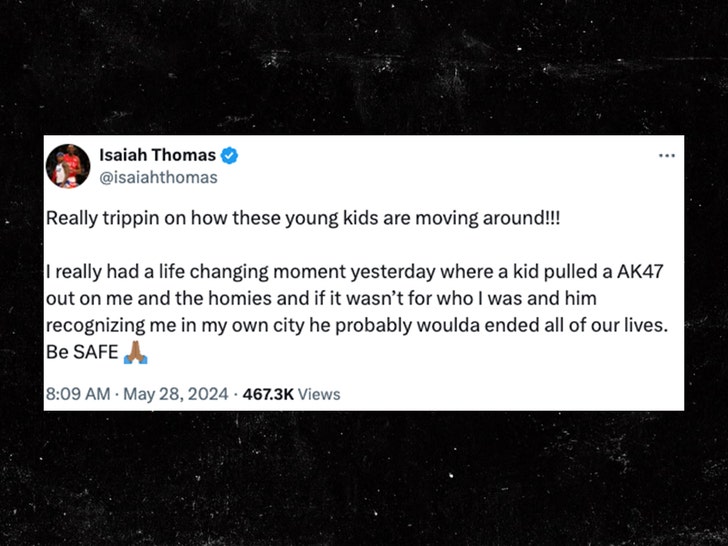The height and width of the screenshot is (546, 728).
Task: Click the blue verified checkmark badge
Action: (x=229, y=155)
